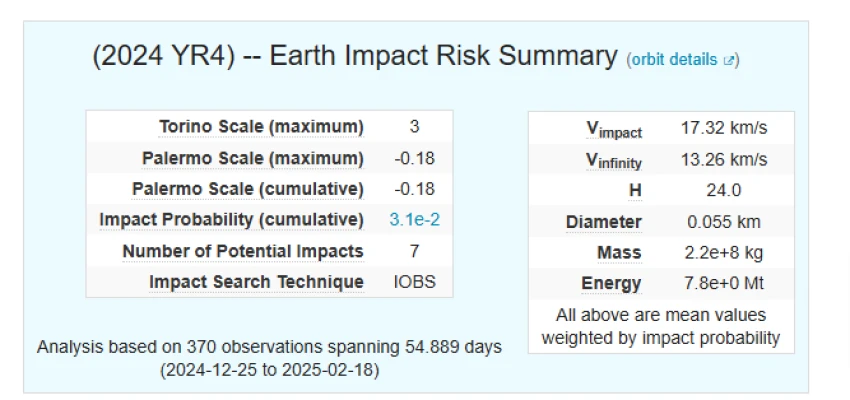Screen dimensions: 850x400
Task: Click the Earth Impact Risk Summary heading
Action: 355,56
